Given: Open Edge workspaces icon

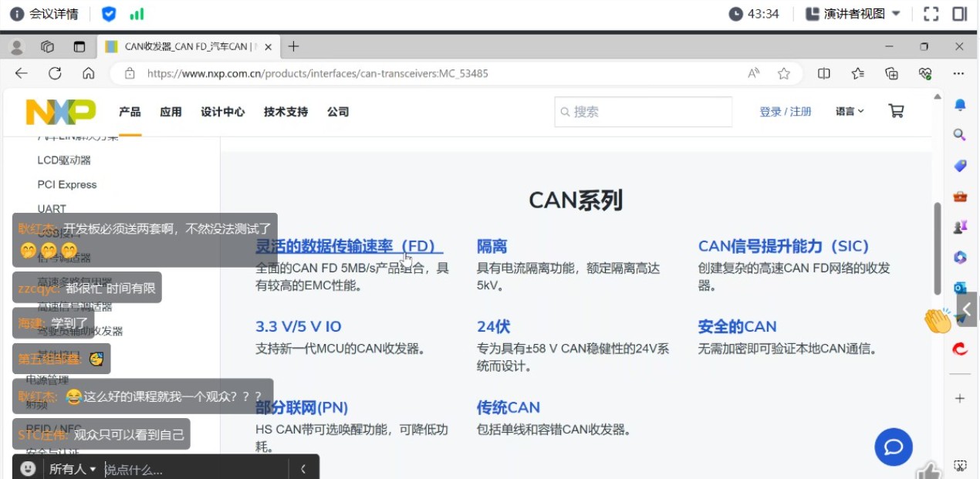Looking at the screenshot, I should [x=48, y=47].
